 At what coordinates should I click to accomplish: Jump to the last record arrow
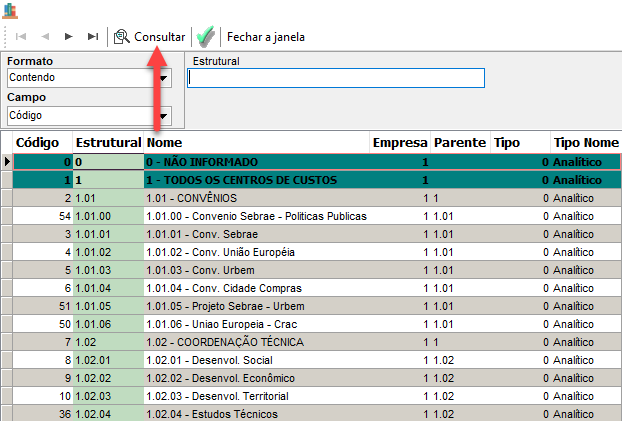(92, 37)
